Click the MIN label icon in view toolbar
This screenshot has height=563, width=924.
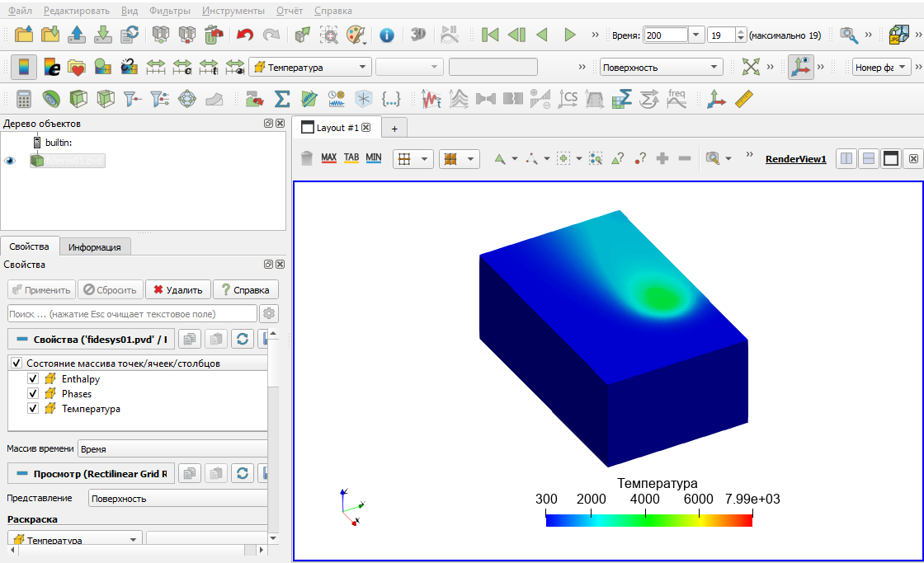(374, 158)
